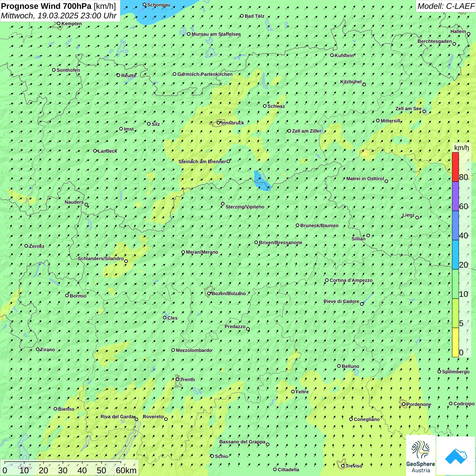This screenshot has width=476, height=476.
Task: Click the 'Reutte' label
Action: coord(129,75)
